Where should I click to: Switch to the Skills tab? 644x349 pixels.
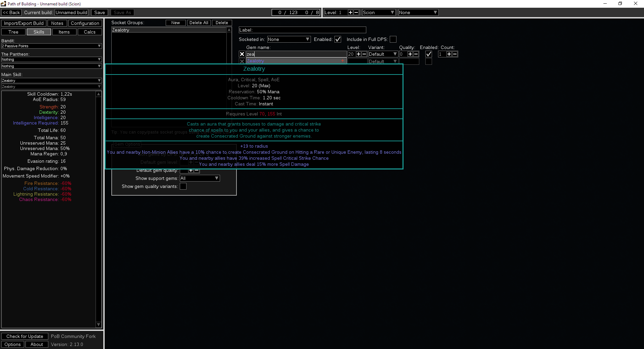point(39,32)
